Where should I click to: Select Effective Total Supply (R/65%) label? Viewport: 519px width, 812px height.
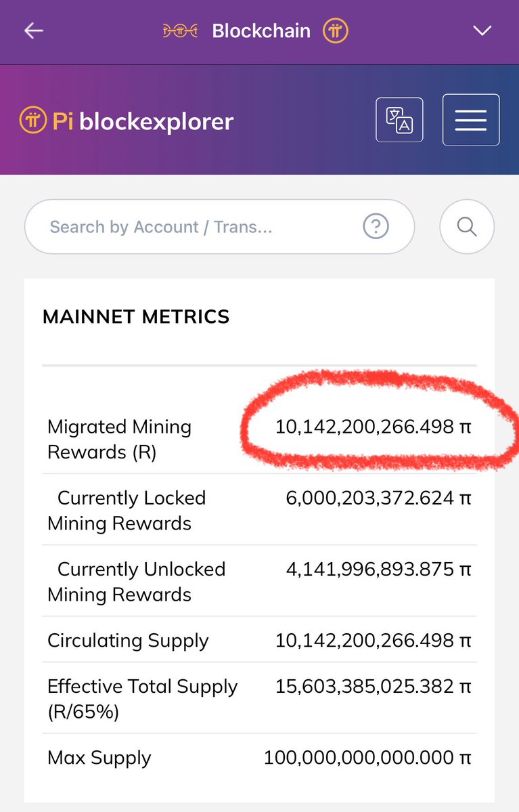point(142,699)
